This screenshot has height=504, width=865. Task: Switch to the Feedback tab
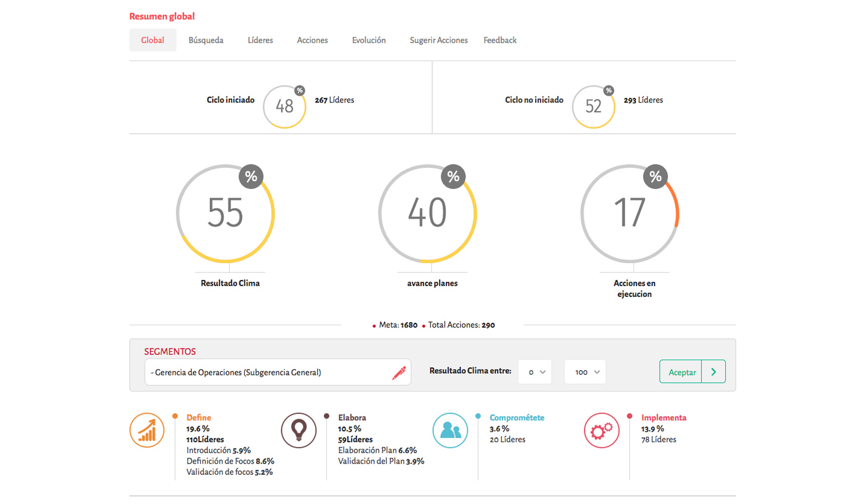tap(500, 40)
